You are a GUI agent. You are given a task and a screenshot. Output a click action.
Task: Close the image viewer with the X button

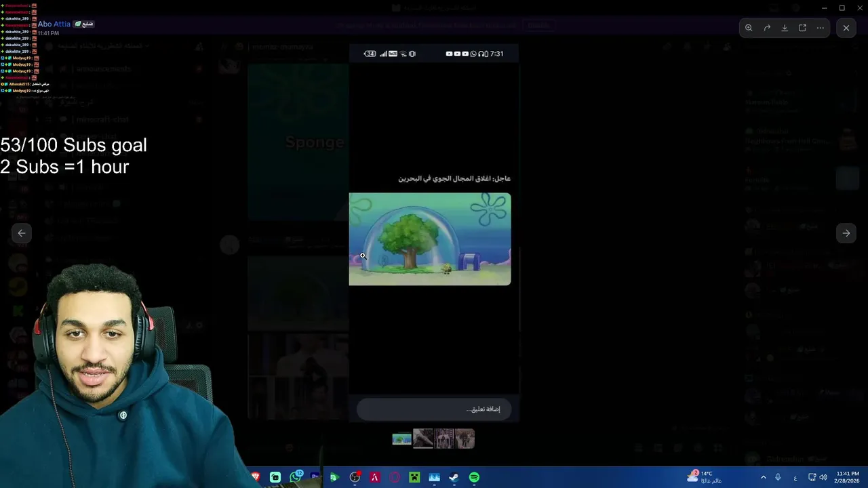[x=846, y=28]
